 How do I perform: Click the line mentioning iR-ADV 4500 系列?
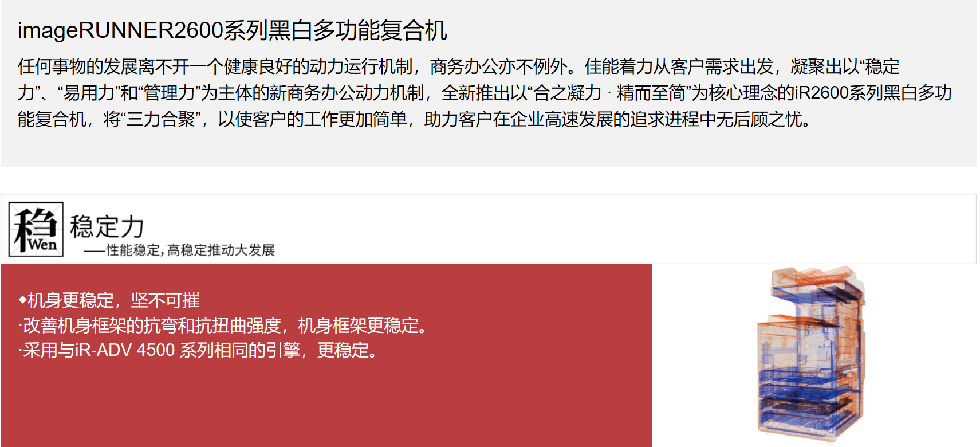pyautogui.click(x=199, y=350)
